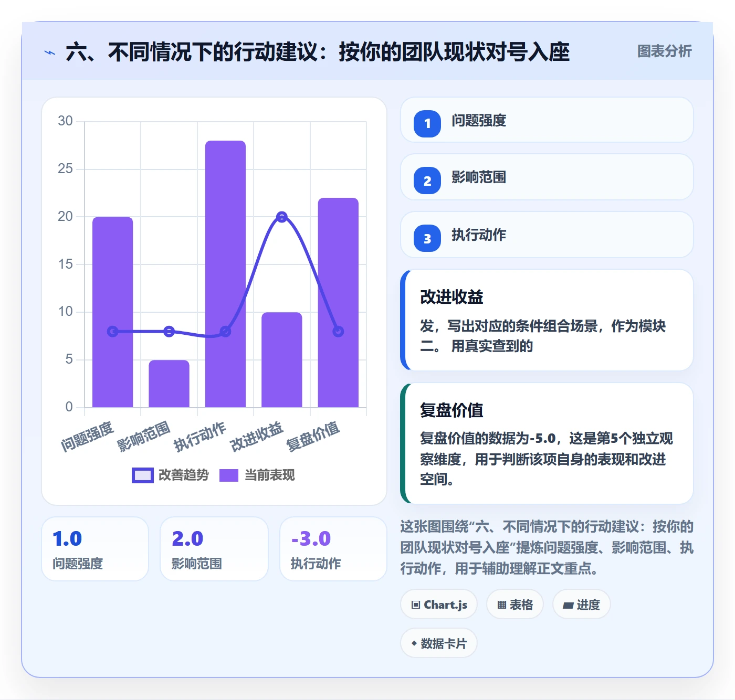The height and width of the screenshot is (700, 735).
Task: Click the 25 value on the y-axis
Action: 65,169
